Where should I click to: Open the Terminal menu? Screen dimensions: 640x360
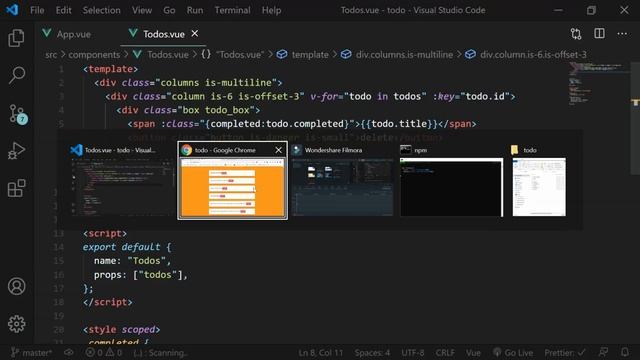(232, 10)
